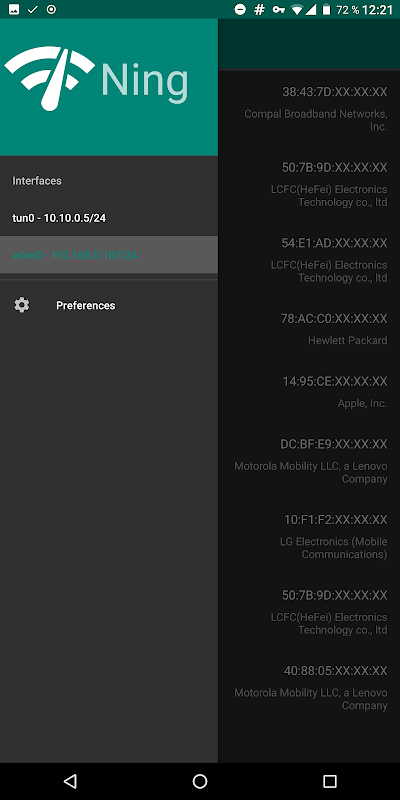The width and height of the screenshot is (400, 800).
Task: Click the Ning WiFi logo icon
Action: point(49,79)
